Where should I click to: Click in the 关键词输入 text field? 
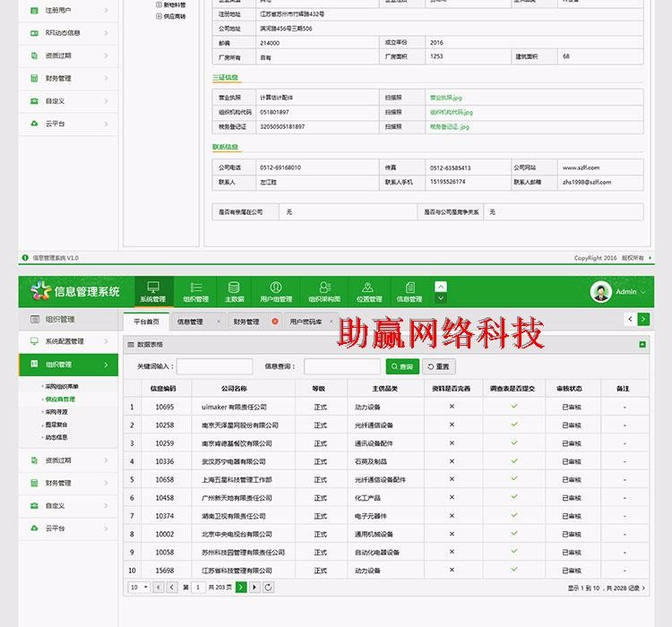pyautogui.click(x=215, y=366)
